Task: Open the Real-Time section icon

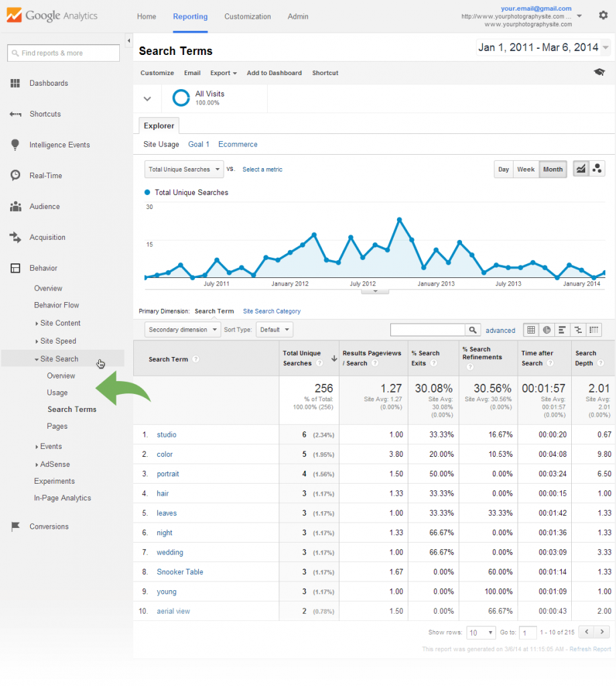Action: (15, 176)
